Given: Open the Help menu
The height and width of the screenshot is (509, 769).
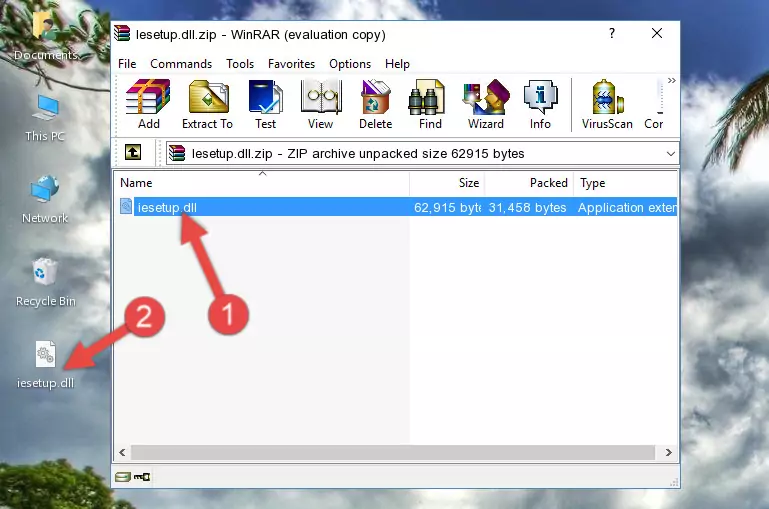Looking at the screenshot, I should point(397,64).
